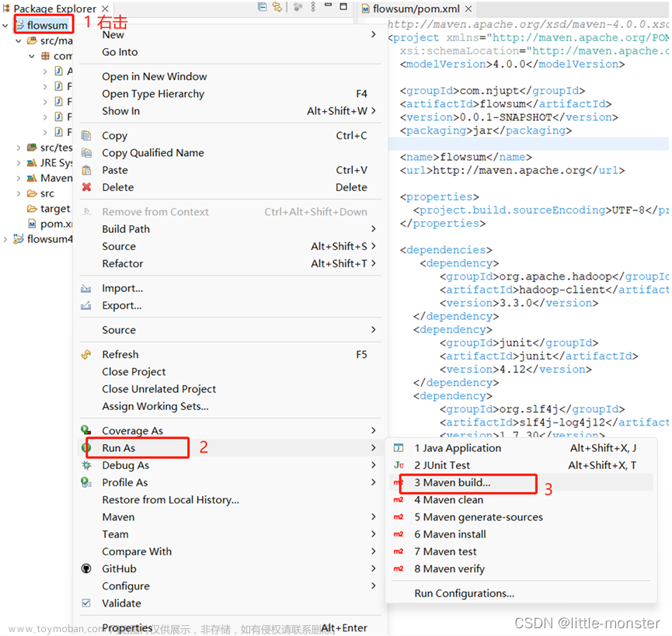Viewport: 672px width, 636px height.
Task: Open Source submenu with Alt+Shift+S shortcut
Action: coord(230,246)
